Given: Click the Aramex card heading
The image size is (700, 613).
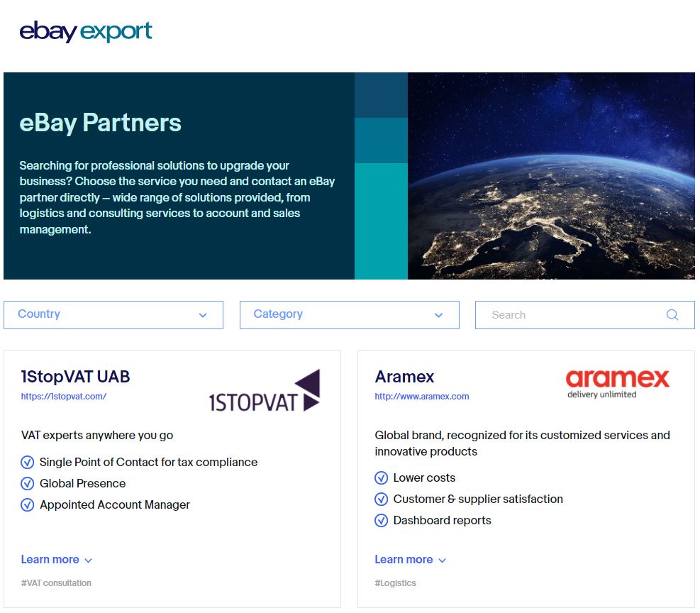Looking at the screenshot, I should [404, 376].
